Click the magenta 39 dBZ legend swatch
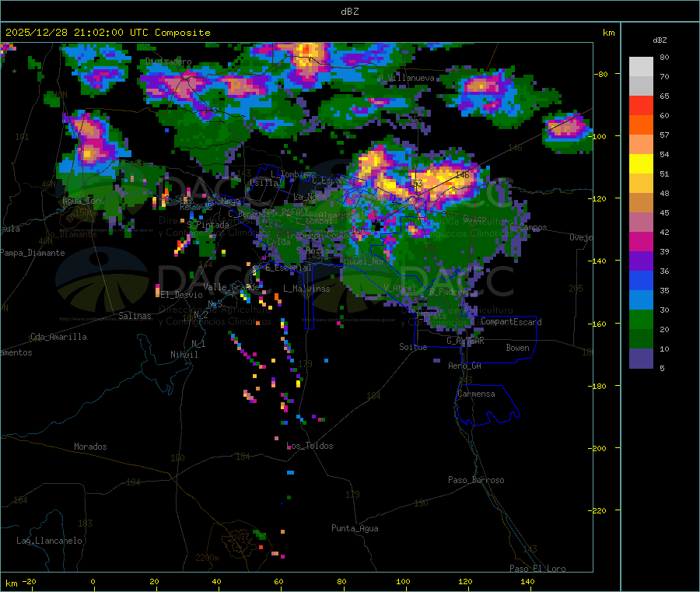The image size is (700, 592). pos(641,242)
